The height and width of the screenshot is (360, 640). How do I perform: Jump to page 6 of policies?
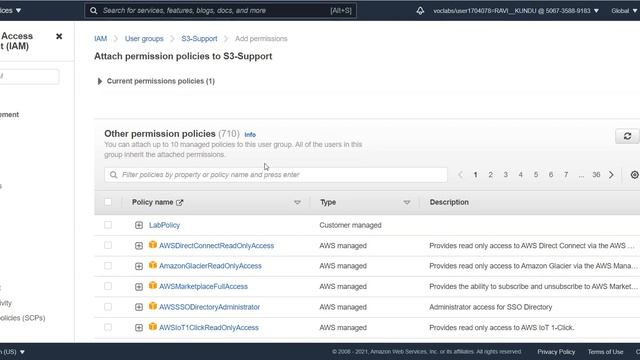pos(551,175)
